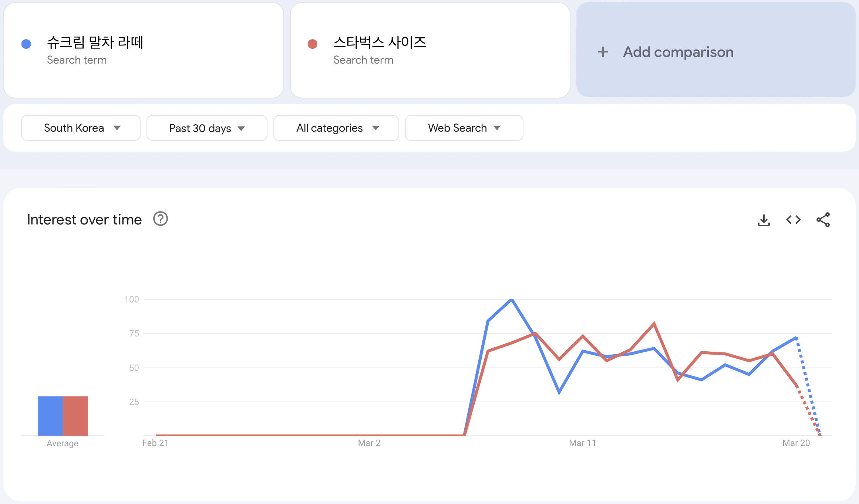This screenshot has height=504, width=859.
Task: Click the Mar 2 axis label
Action: point(369,443)
